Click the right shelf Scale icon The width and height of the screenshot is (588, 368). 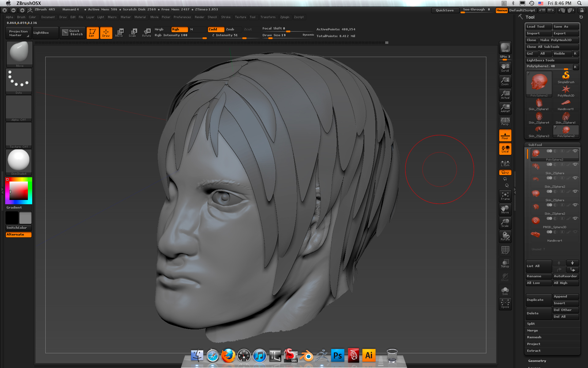tap(505, 223)
